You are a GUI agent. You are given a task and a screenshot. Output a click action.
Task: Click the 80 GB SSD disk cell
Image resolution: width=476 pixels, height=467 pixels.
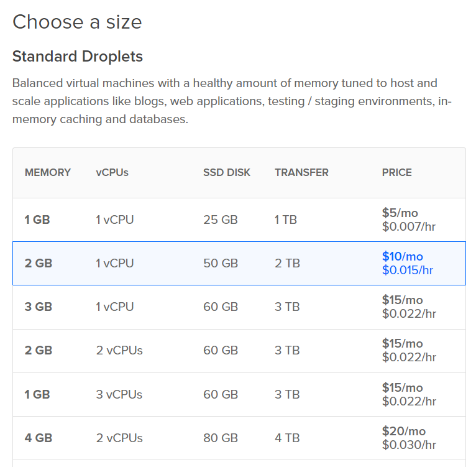click(x=220, y=438)
